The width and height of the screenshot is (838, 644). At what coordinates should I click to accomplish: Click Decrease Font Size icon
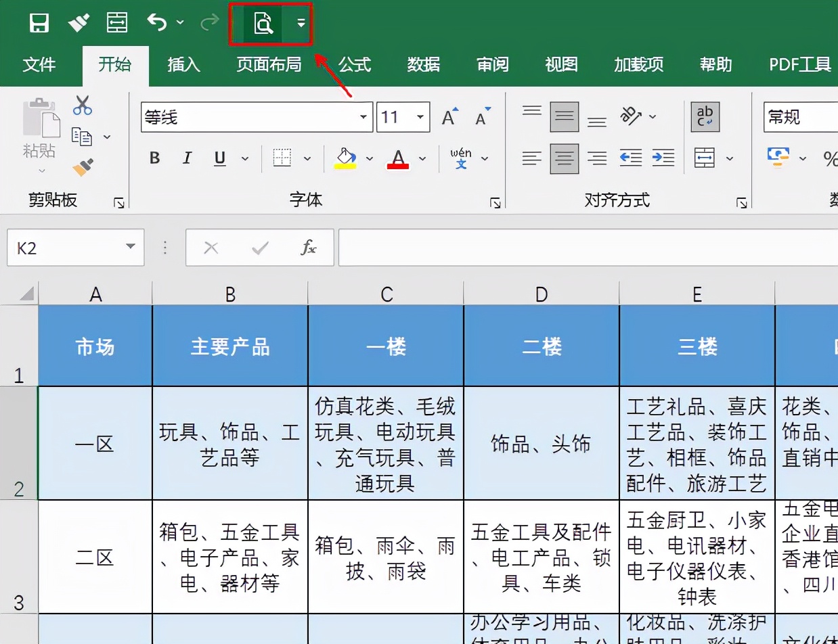pyautogui.click(x=483, y=117)
